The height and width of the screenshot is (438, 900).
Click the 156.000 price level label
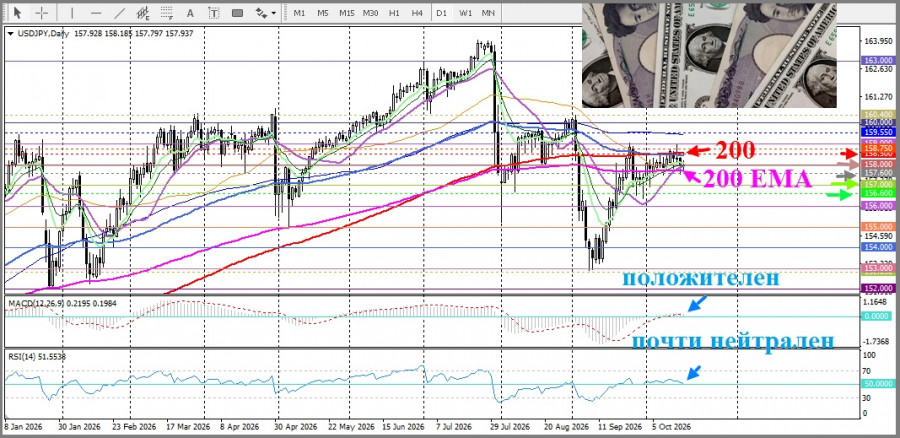click(878, 206)
